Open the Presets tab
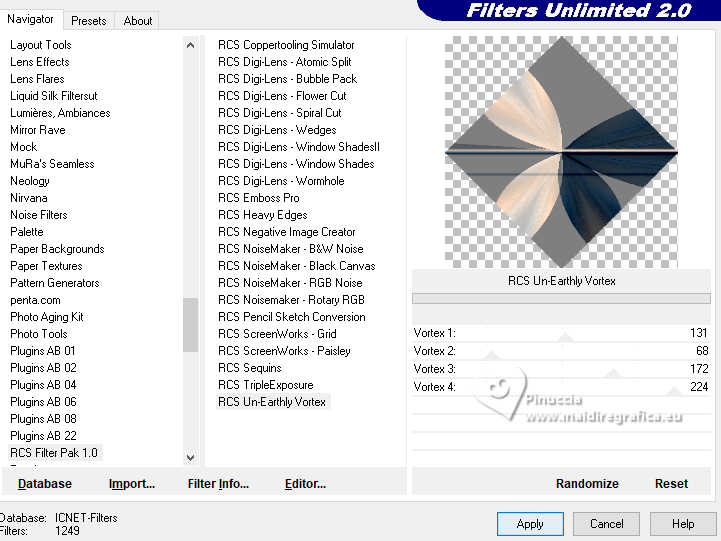Screen dimensions: 721x541 pyautogui.click(x=89, y=21)
